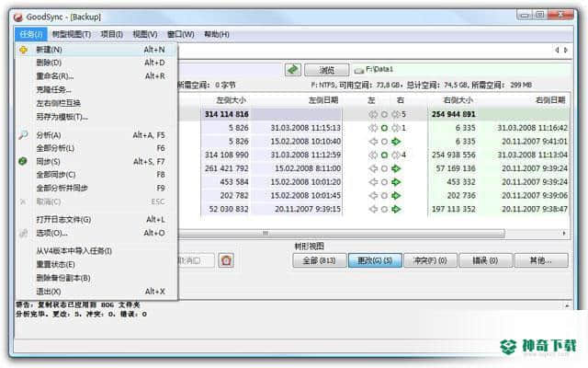Click the 右侧日期 column header
This screenshot has width=588, height=368.
point(550,100)
